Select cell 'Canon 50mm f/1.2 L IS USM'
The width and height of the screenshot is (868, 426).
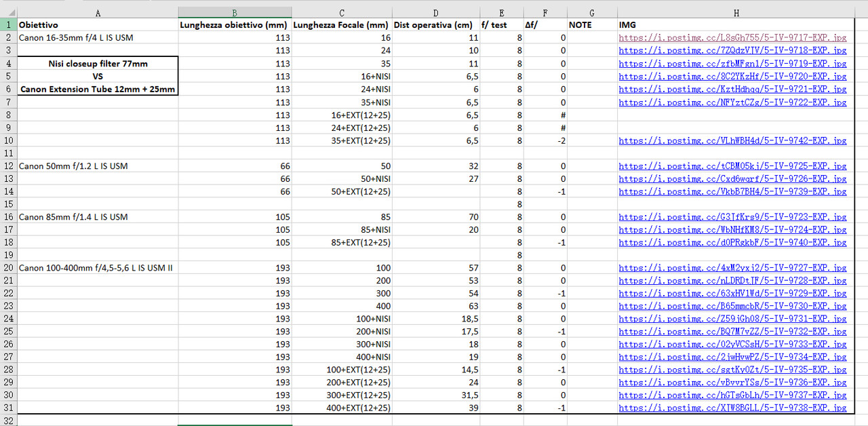[98, 166]
